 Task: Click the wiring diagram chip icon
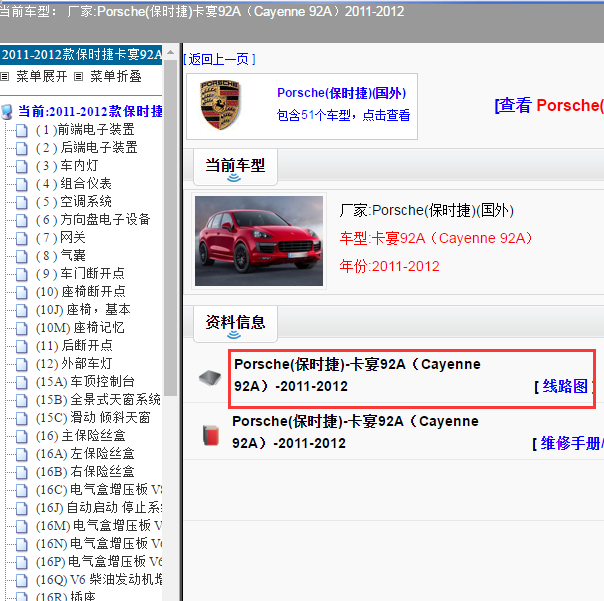coord(210,377)
